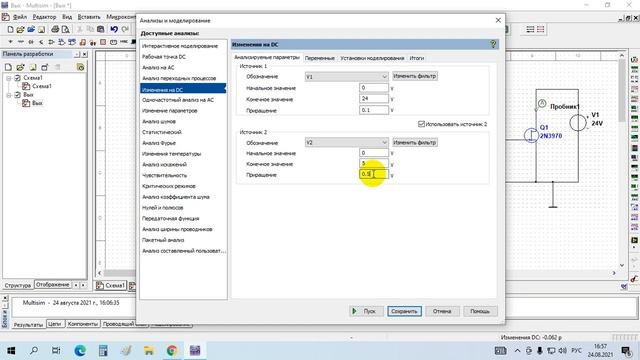Click the Print icon in main toolbar
The image size is (640, 360).
(55, 29)
